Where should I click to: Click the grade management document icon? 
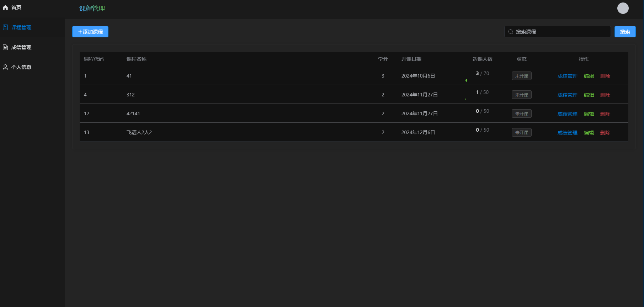5,47
